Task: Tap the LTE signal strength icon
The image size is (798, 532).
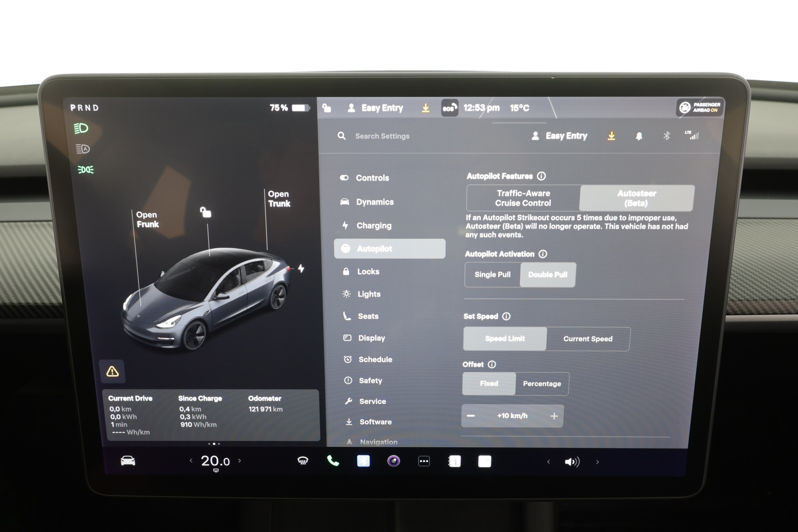Action: coord(692,135)
